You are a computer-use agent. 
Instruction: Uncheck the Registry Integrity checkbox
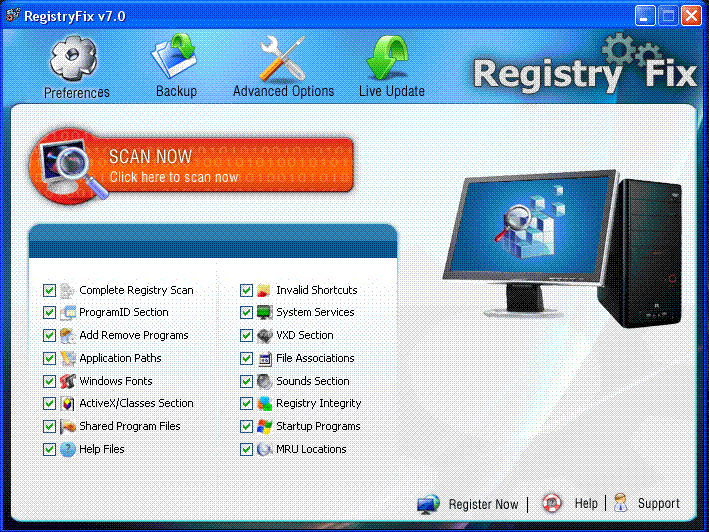pos(246,403)
